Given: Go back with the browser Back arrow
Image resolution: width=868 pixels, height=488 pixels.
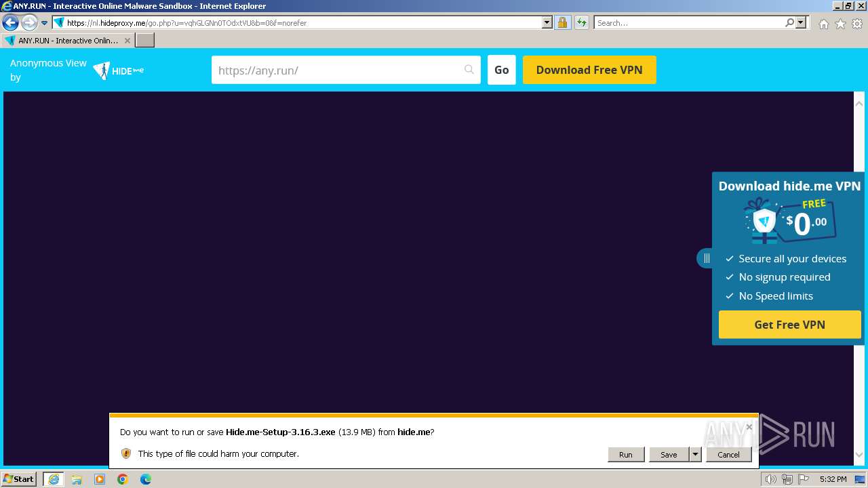Looking at the screenshot, I should tap(10, 23).
